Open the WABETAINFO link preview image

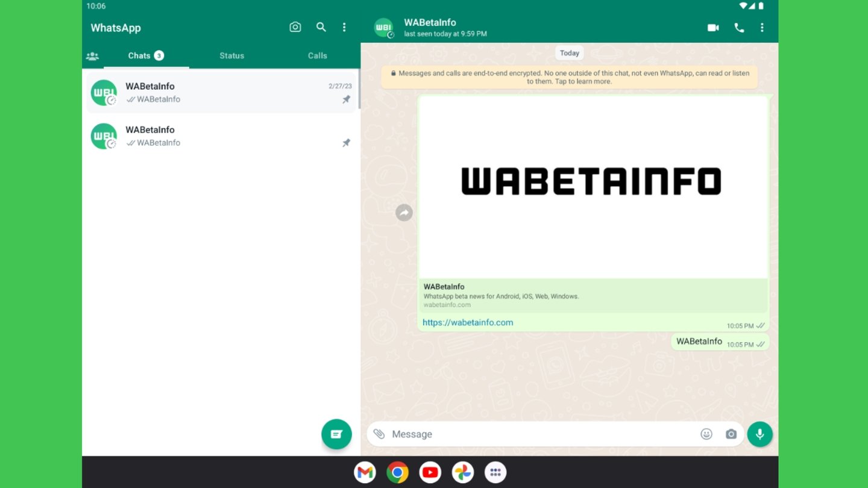593,187
